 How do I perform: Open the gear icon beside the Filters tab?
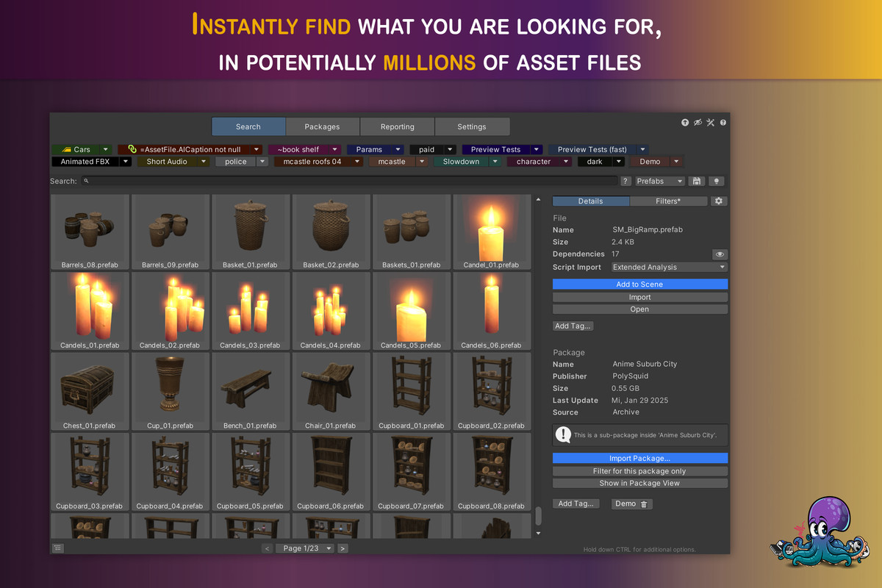pos(719,201)
